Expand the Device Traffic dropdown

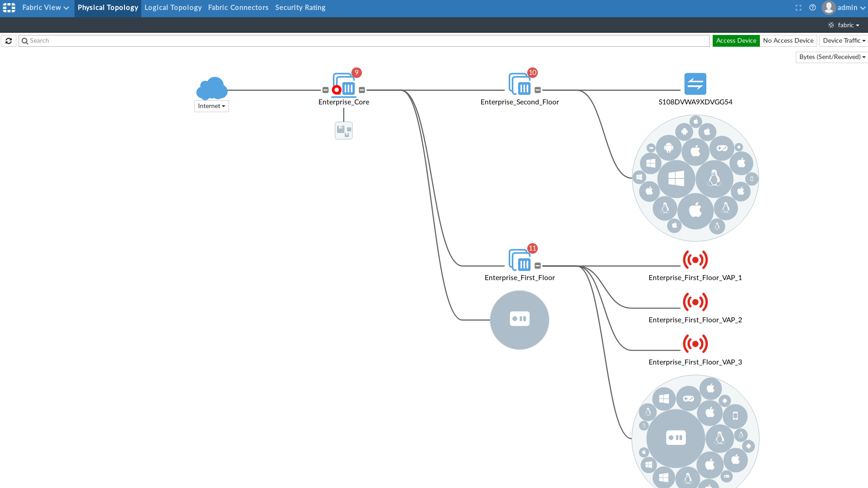click(843, 40)
